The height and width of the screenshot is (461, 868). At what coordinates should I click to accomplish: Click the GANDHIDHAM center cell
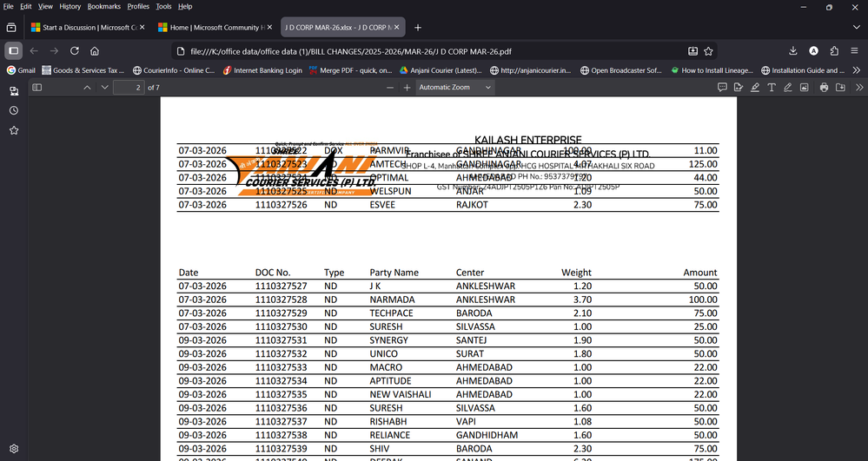click(x=487, y=435)
